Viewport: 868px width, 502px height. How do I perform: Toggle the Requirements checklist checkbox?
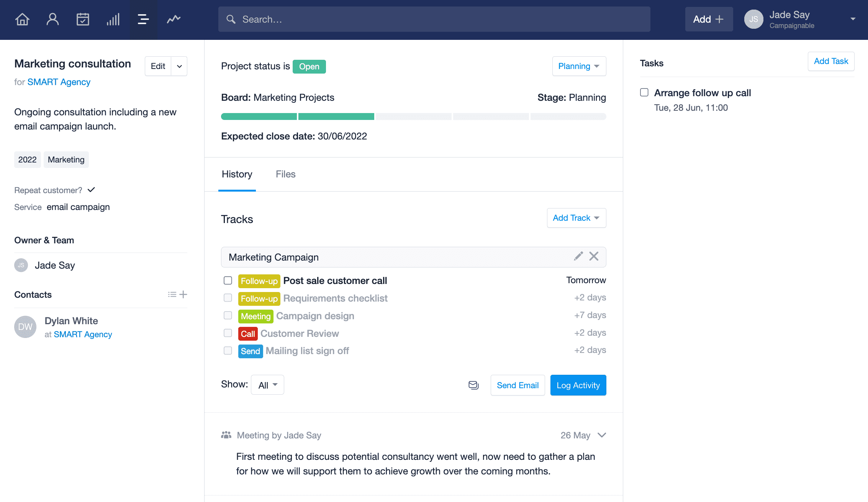(228, 298)
